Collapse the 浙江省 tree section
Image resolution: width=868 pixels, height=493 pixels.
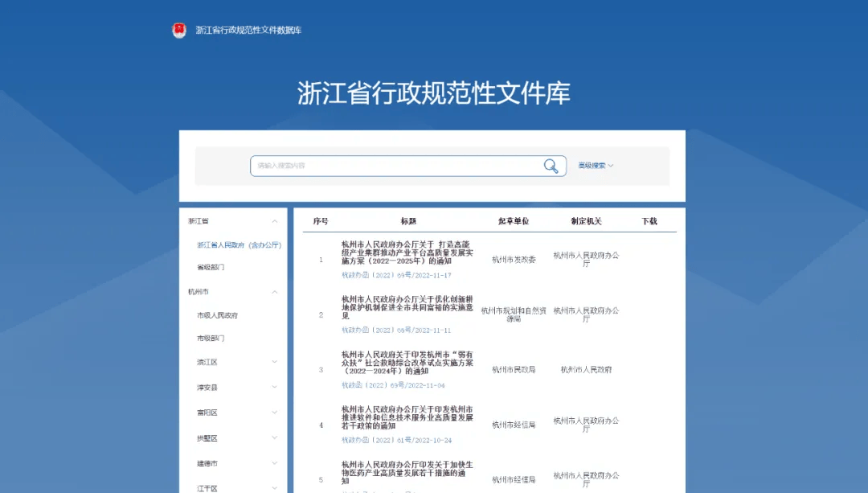tap(274, 221)
